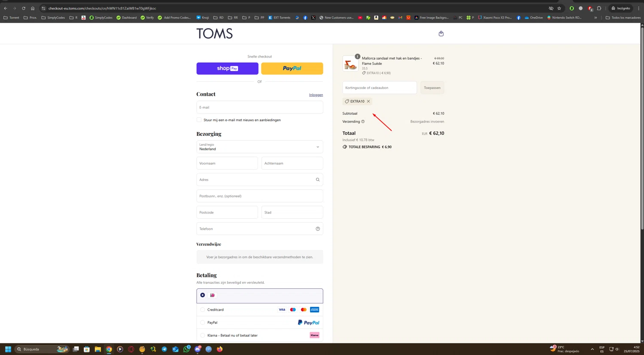Viewport: 644px width, 355px height.
Task: Reload the page
Action: tap(24, 8)
